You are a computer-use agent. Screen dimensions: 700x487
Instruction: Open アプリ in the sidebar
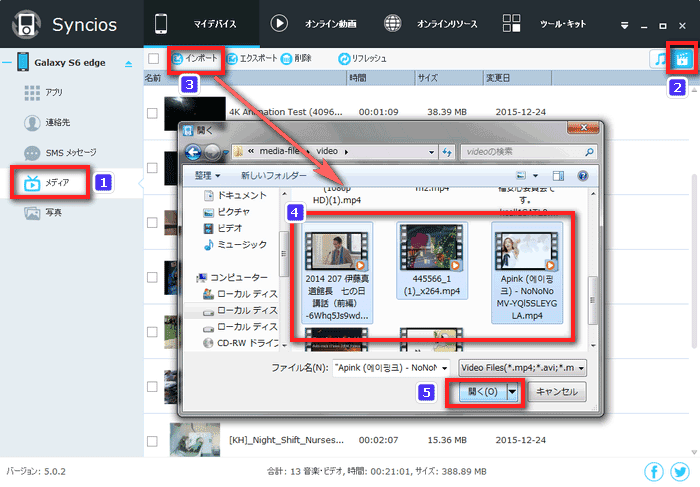tap(43, 92)
